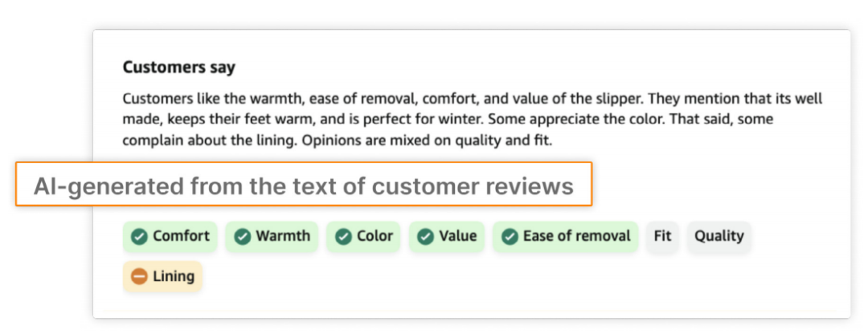
Task: Click the green checkmark icon beside Value
Action: tap(425, 237)
